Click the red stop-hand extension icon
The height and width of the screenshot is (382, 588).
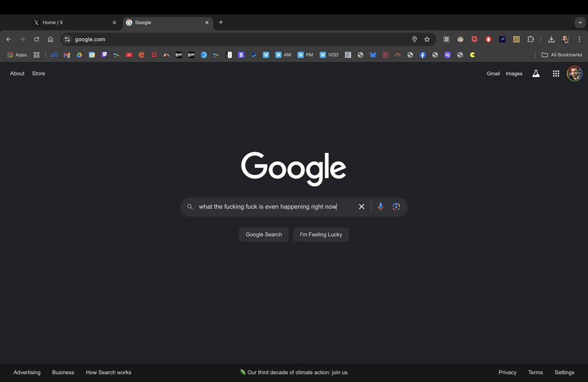(489, 39)
